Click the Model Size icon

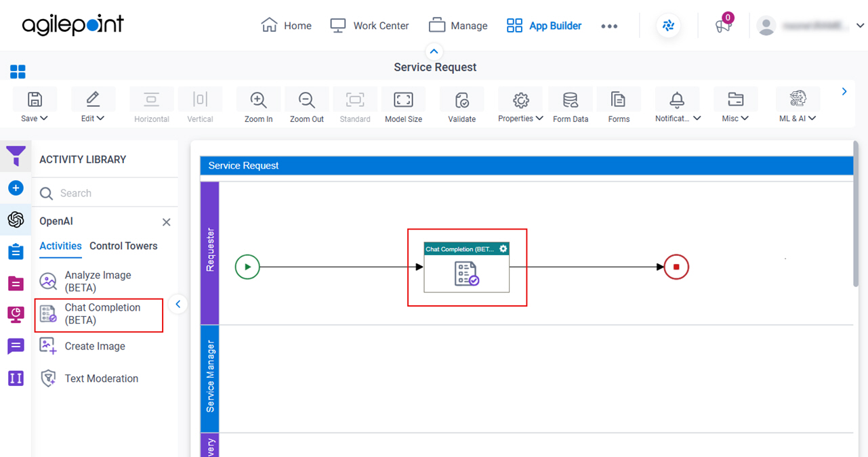(403, 100)
